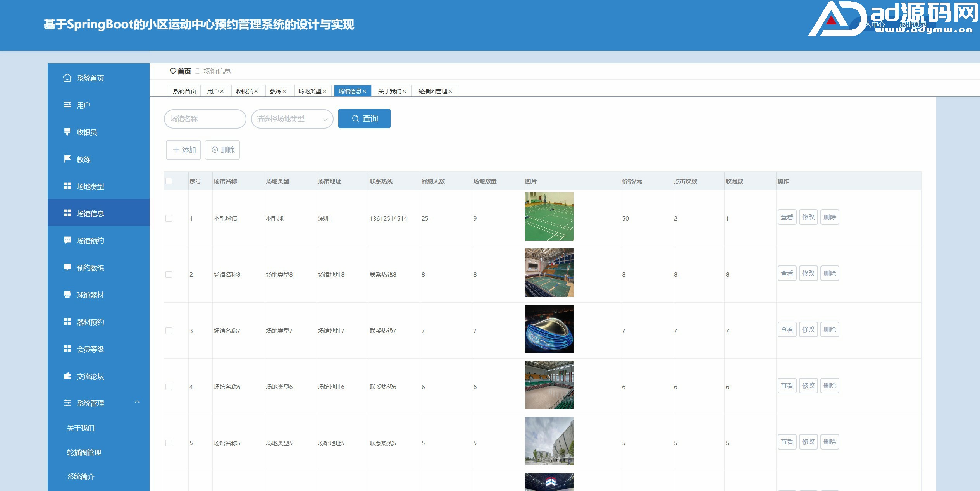Open 会员等级 in the sidebar menu
Screen dimensions: 980x491
(90, 349)
